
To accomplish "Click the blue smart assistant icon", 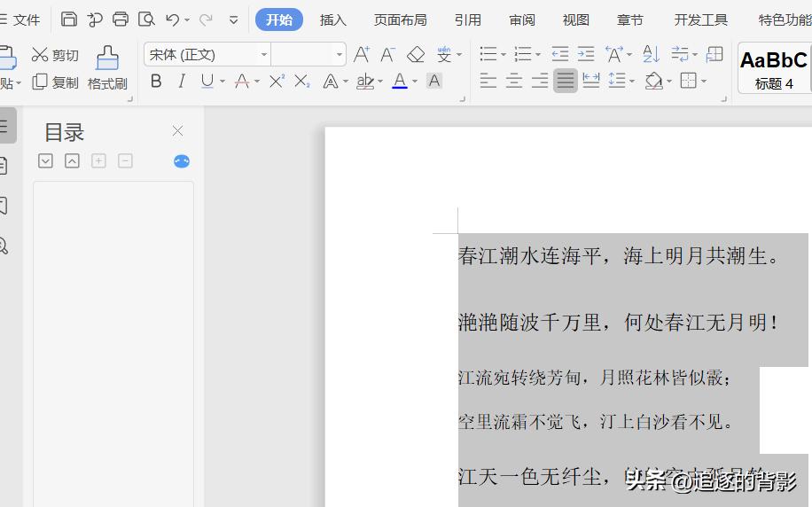I will 181,161.
